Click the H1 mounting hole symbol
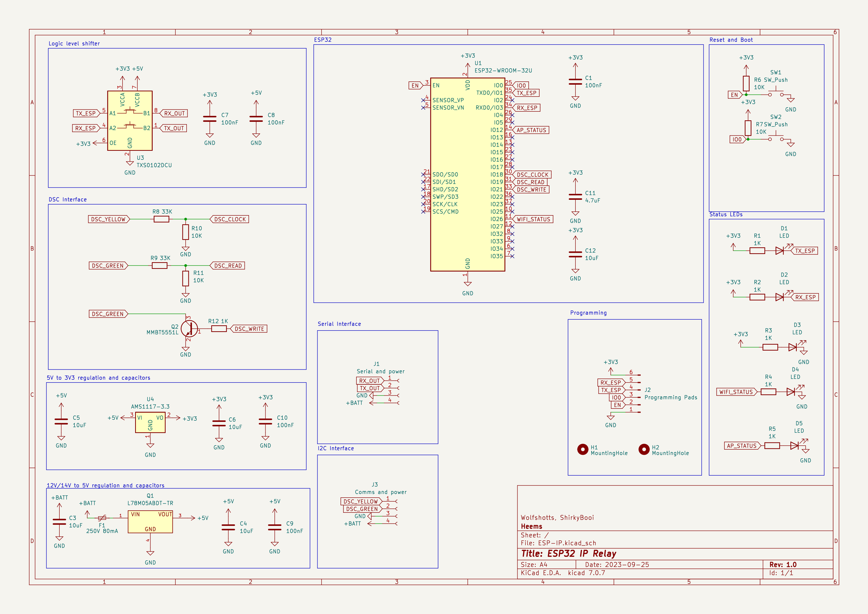The image size is (868, 614). (583, 449)
